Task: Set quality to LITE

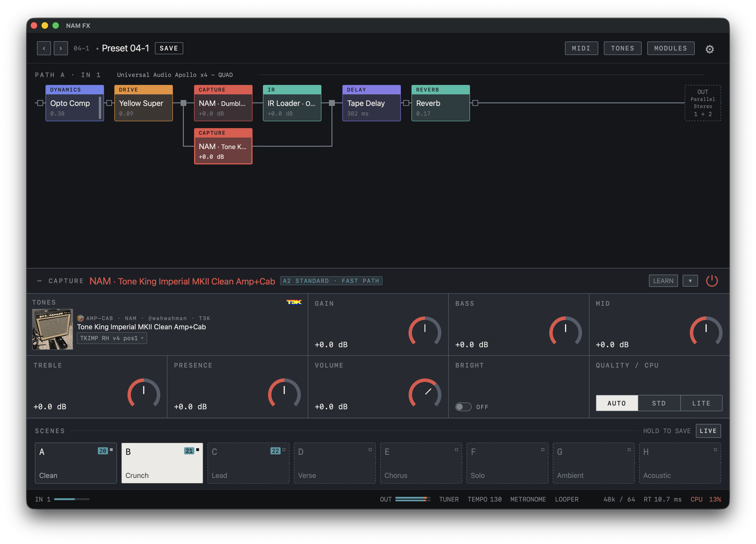Action: click(701, 403)
